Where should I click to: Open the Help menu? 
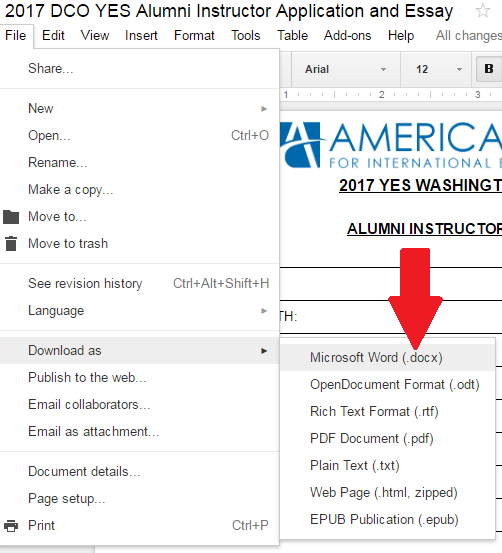pos(401,36)
